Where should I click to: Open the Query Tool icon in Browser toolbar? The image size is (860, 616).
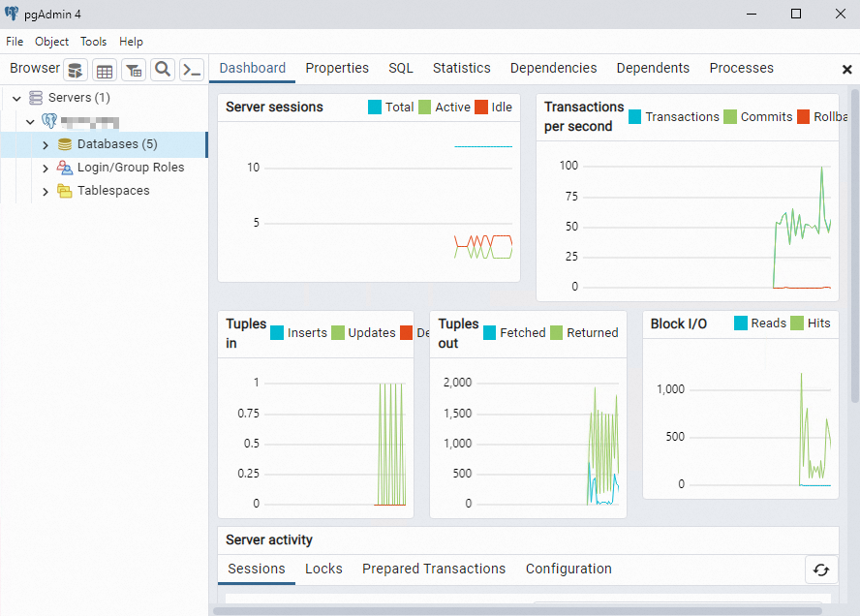pos(76,70)
